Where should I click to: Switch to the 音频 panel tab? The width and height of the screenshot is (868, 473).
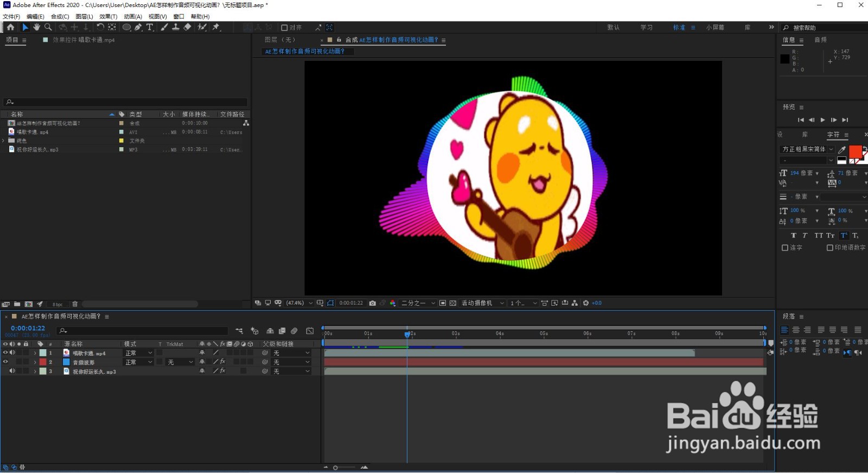[x=820, y=40]
